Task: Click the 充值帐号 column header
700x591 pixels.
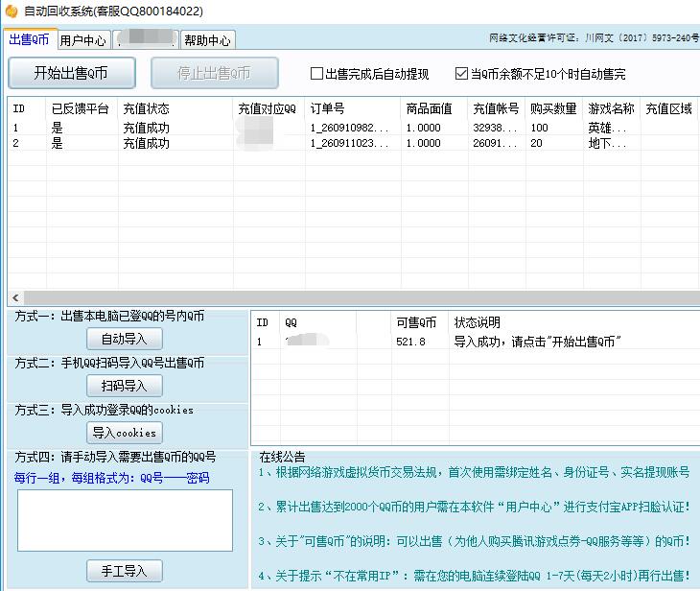Action: pos(496,108)
